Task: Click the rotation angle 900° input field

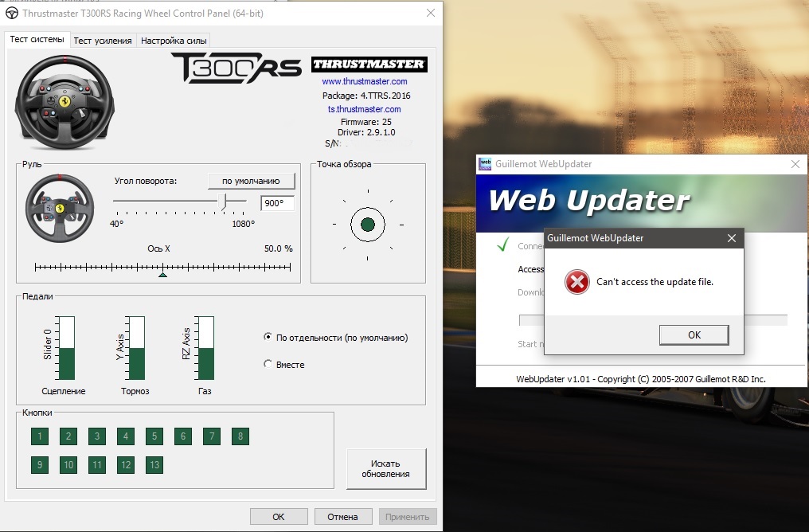Action: point(277,203)
